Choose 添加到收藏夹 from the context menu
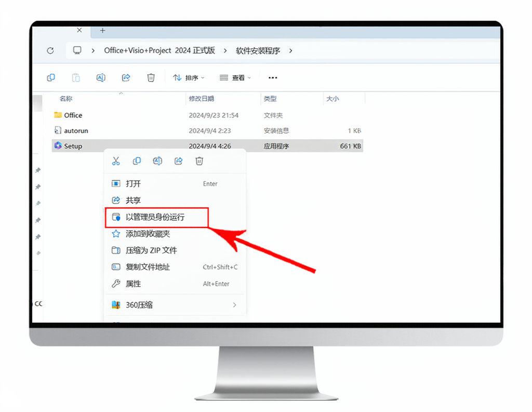The image size is (532, 412). 175,233
